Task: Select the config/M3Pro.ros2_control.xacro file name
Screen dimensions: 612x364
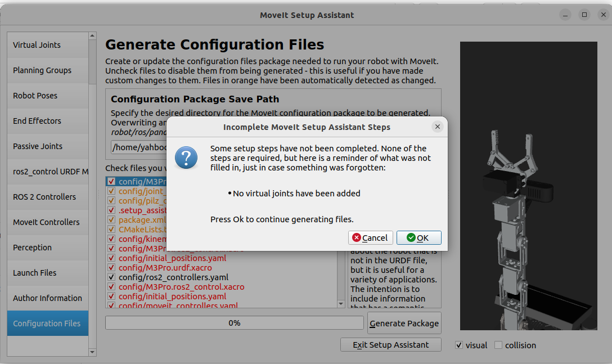Action: (x=182, y=287)
